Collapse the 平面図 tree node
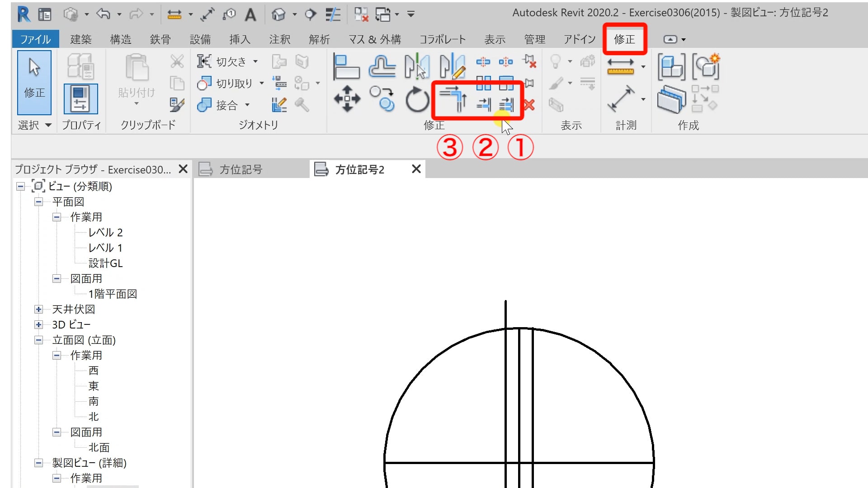Image resolution: width=868 pixels, height=488 pixels. [39, 202]
